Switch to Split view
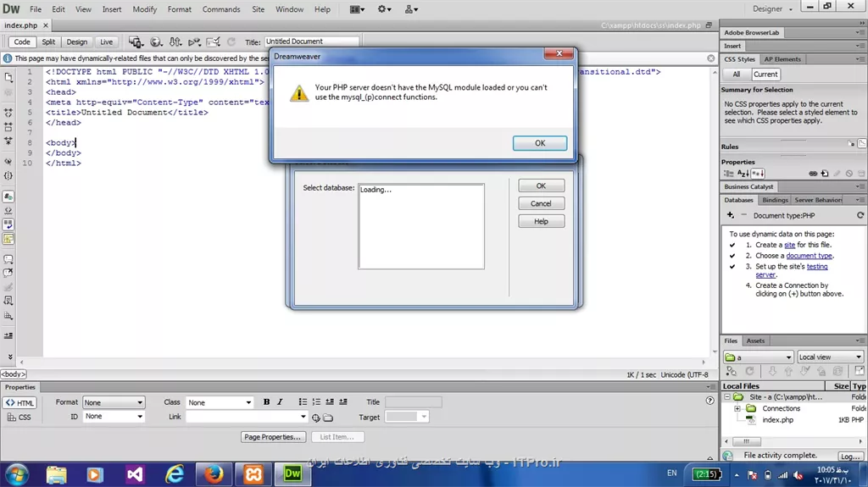Image resolution: width=868 pixels, height=487 pixels. tap(48, 42)
